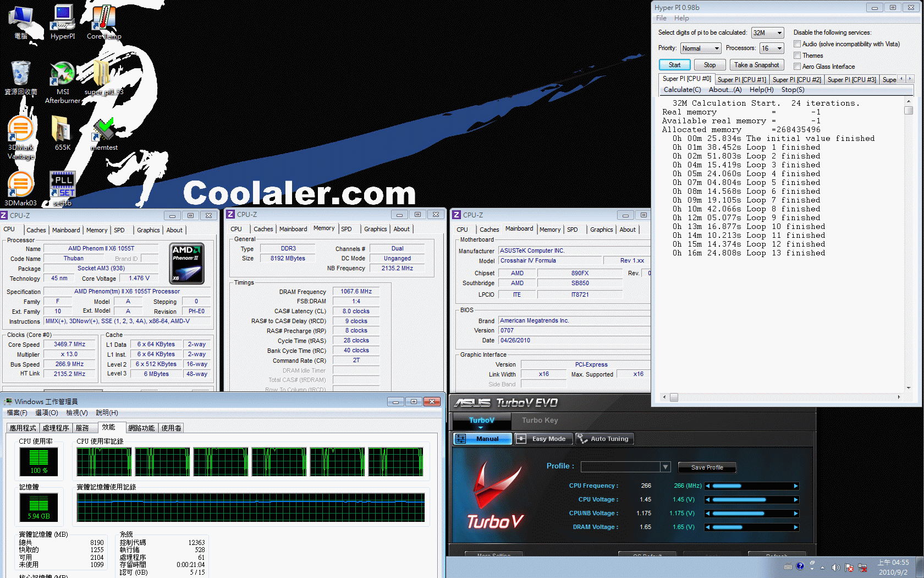Click the CPU Frequency slider bar
Image resolution: width=924 pixels, height=578 pixels.
(x=752, y=486)
